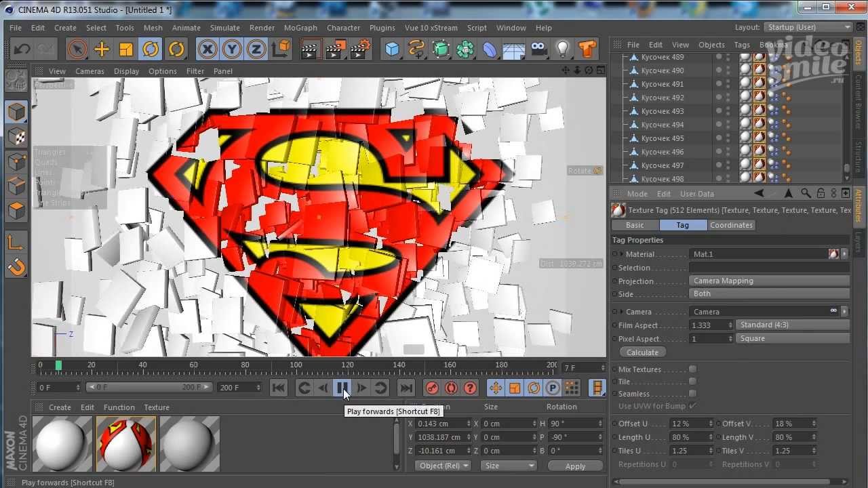The image size is (868, 488).
Task: Select the Points mode icon
Action: 16,162
